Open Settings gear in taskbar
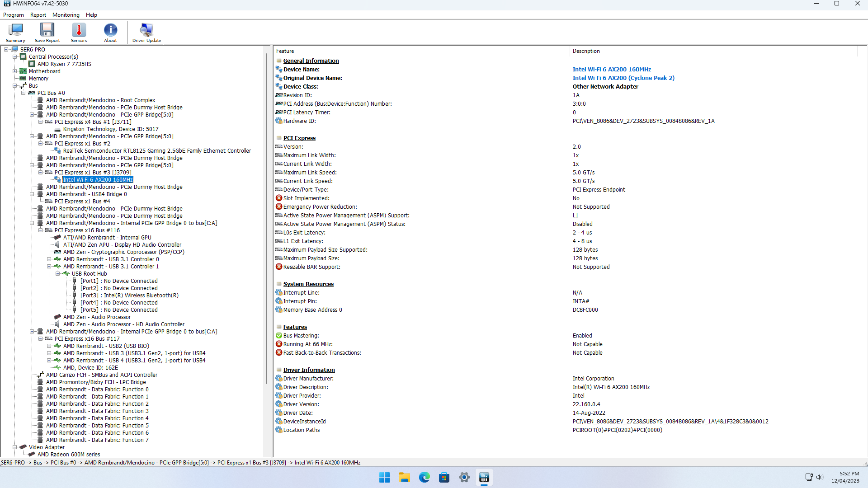 pyautogui.click(x=464, y=477)
